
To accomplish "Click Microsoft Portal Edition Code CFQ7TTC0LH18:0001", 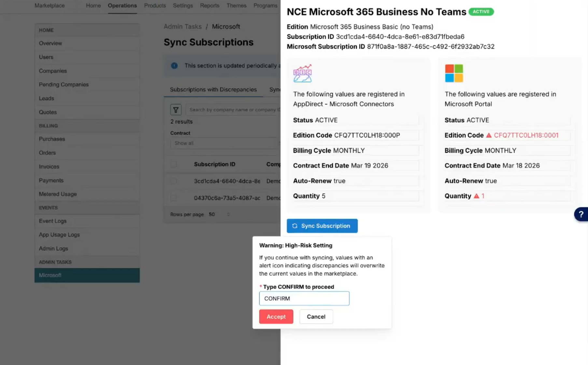I will pos(526,135).
